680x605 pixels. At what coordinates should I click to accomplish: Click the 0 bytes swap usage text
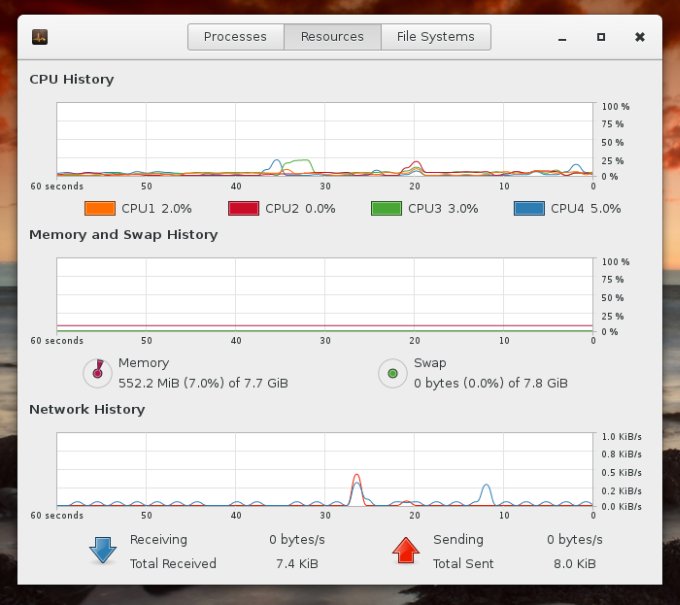click(x=491, y=383)
